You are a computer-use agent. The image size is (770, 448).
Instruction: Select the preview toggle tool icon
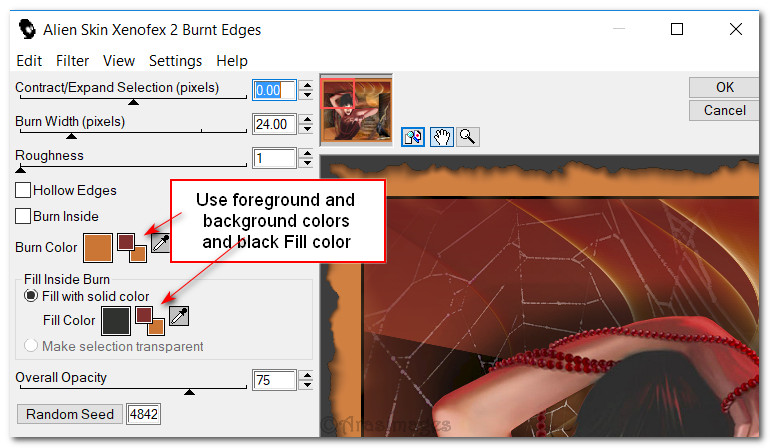click(412, 137)
